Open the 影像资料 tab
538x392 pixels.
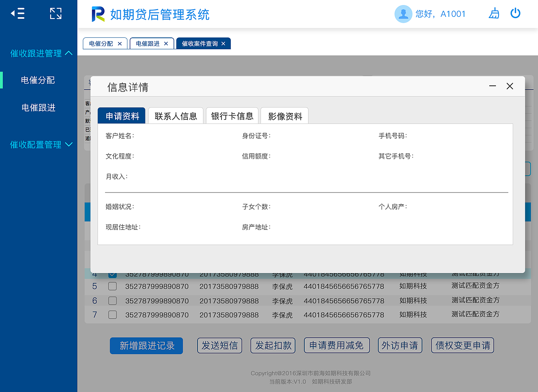click(284, 116)
